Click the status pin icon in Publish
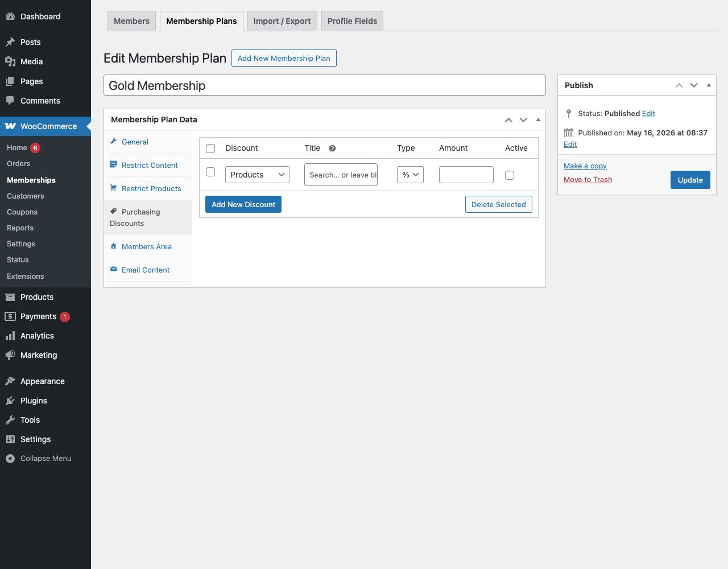This screenshot has width=728, height=569. click(x=569, y=113)
